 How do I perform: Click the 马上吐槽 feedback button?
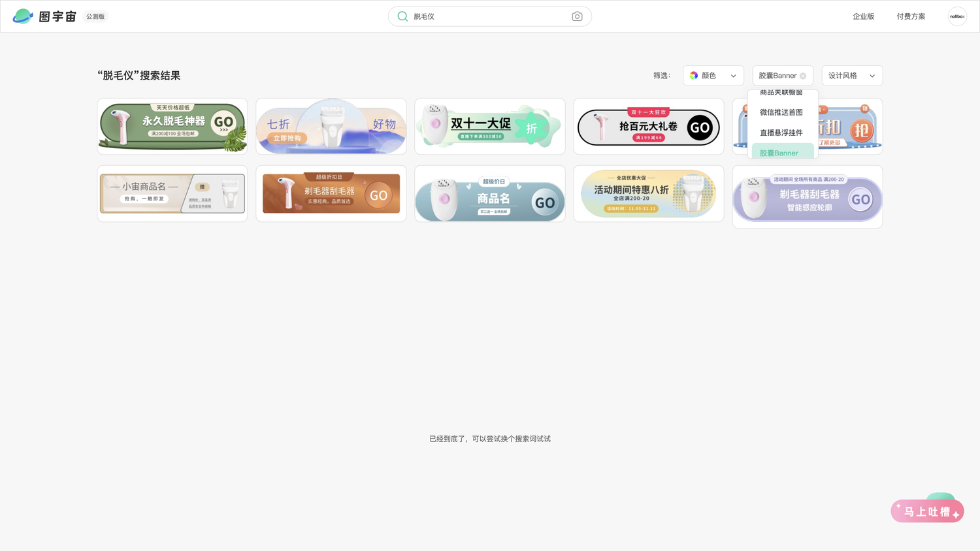927,511
